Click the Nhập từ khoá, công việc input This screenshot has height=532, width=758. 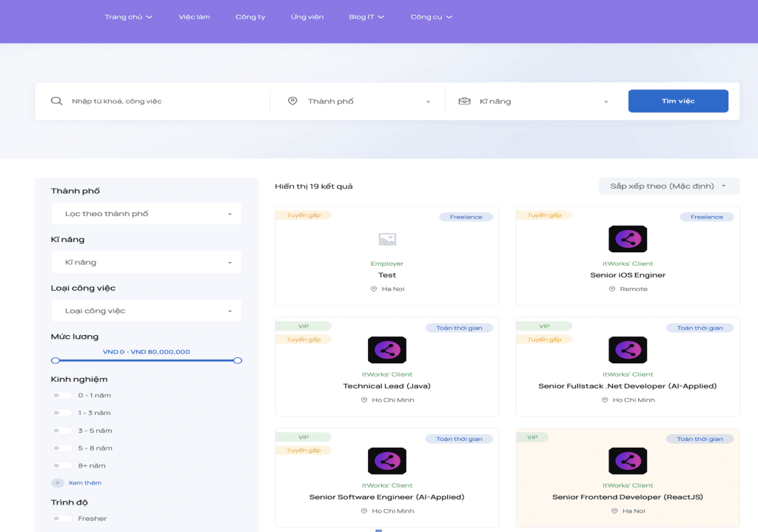(167, 101)
